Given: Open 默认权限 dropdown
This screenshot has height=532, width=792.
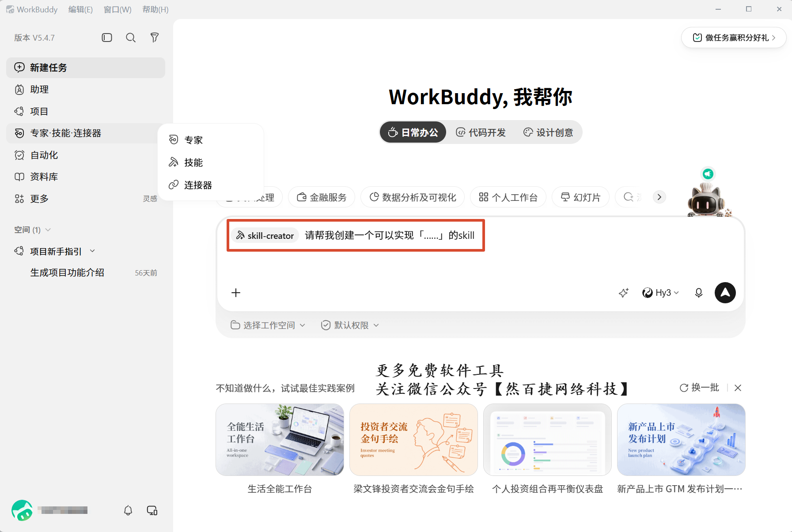Looking at the screenshot, I should [x=350, y=325].
